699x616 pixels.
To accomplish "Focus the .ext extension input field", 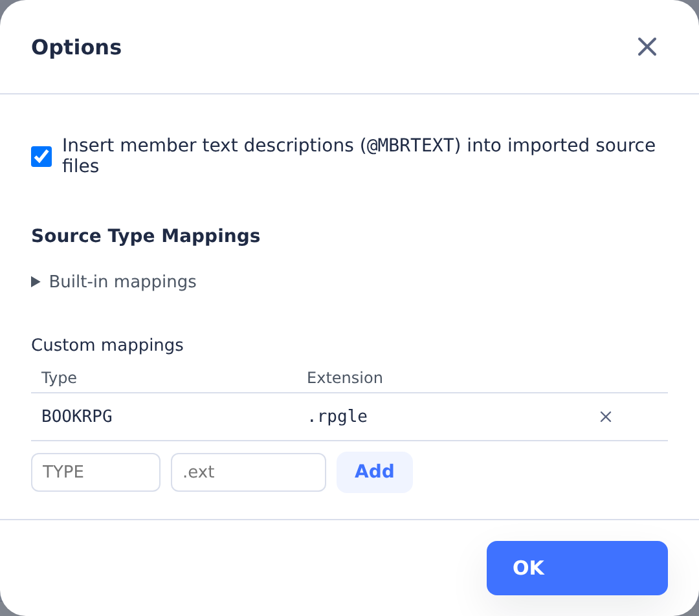I will [x=249, y=472].
